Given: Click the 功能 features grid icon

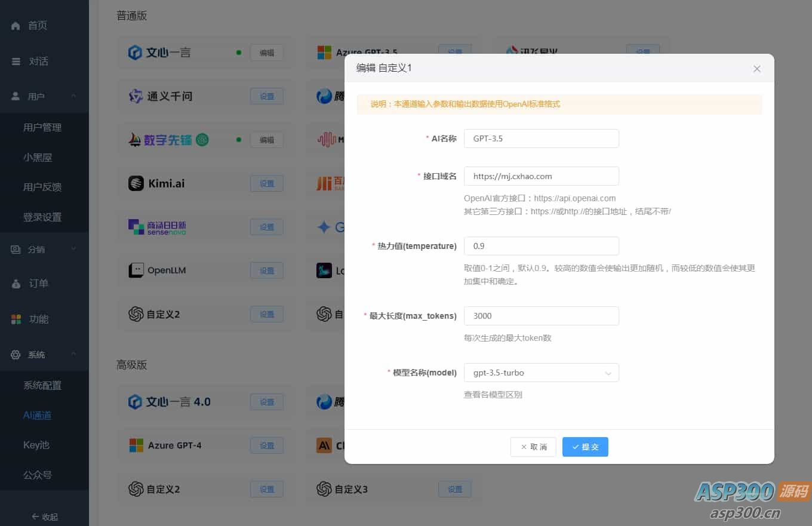Looking at the screenshot, I should tap(15, 319).
